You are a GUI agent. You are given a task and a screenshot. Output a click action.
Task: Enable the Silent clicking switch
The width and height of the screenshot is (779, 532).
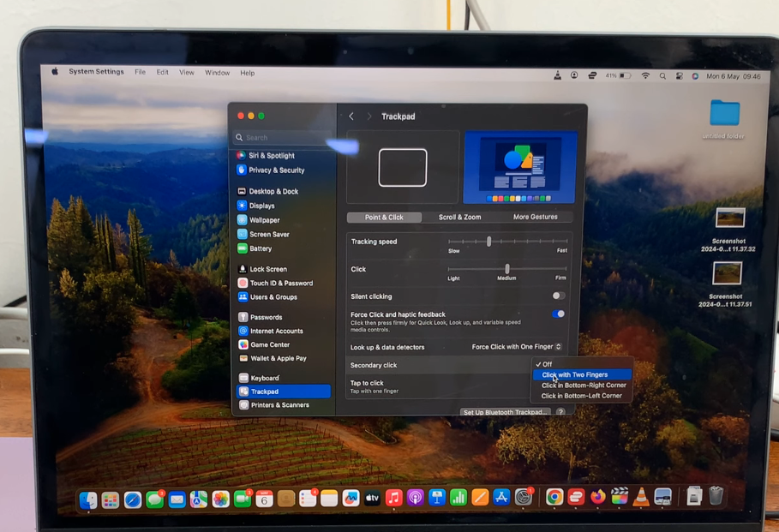coord(559,296)
